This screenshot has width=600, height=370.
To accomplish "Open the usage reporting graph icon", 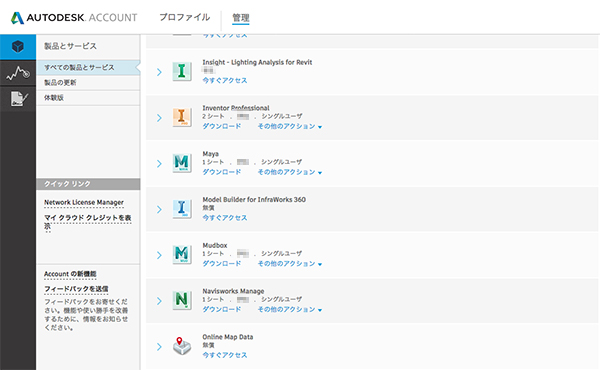I will (18, 73).
